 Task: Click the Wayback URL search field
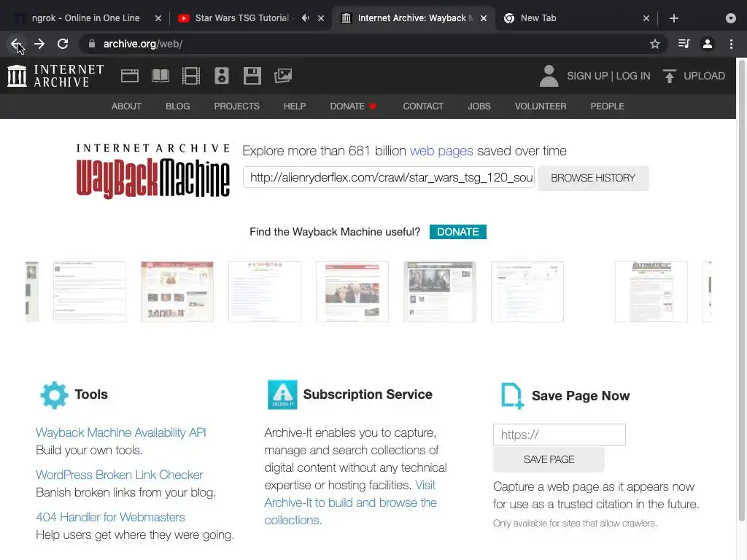tap(389, 178)
